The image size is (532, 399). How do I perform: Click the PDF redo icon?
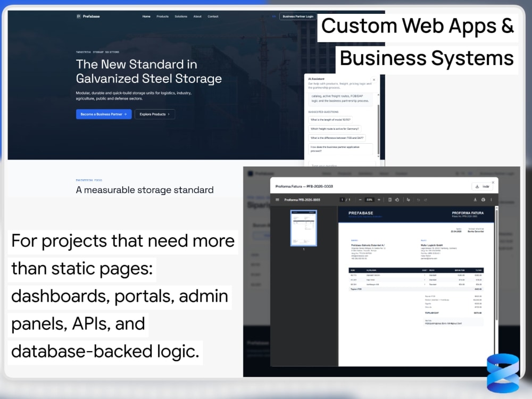(426, 200)
